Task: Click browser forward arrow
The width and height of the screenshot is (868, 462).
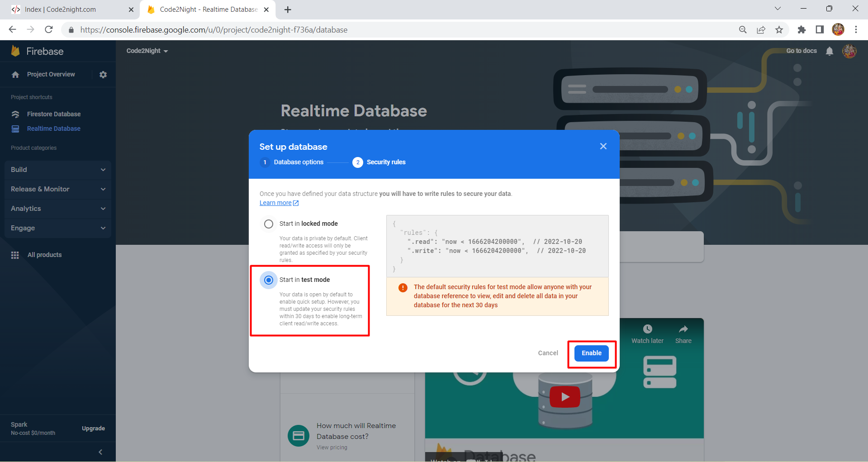Action: point(30,29)
